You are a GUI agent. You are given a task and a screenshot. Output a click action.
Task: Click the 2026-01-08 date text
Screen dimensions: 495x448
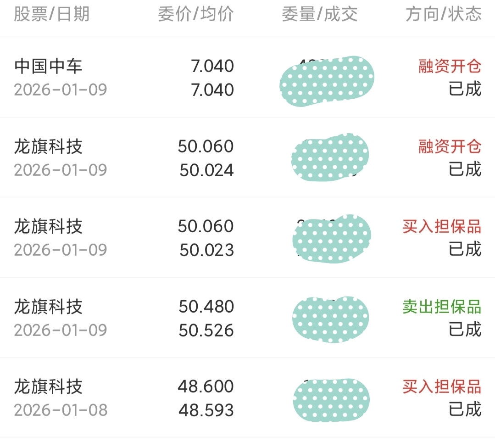click(x=61, y=410)
